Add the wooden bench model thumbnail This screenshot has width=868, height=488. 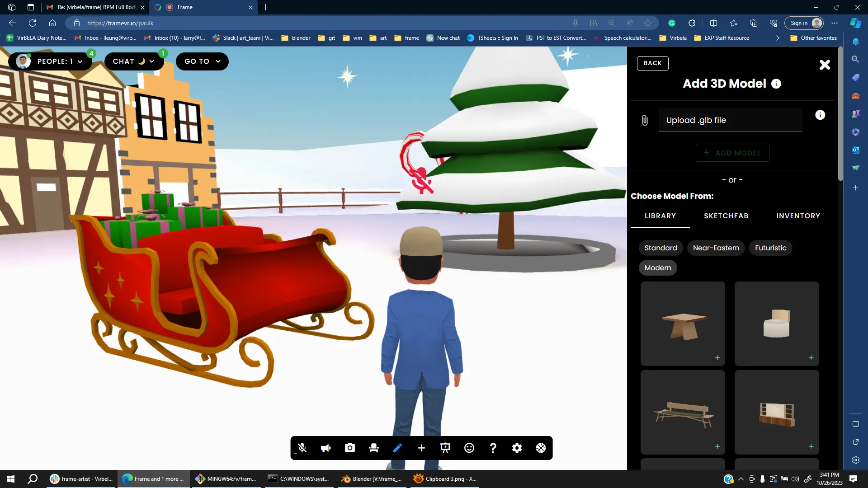click(683, 412)
